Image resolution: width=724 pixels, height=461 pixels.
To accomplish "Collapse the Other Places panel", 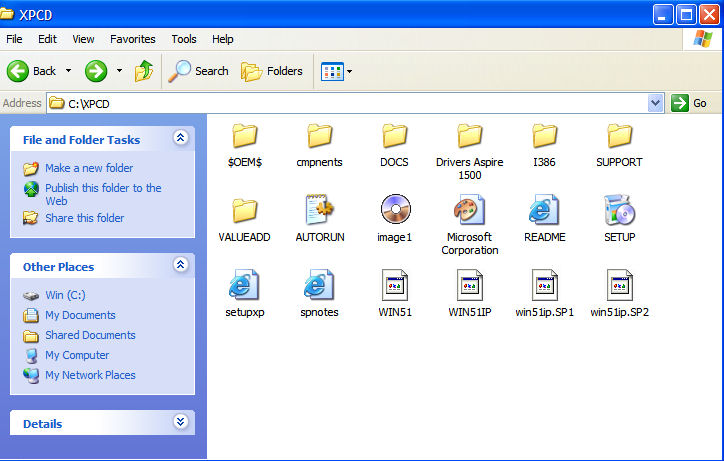I will (180, 264).
